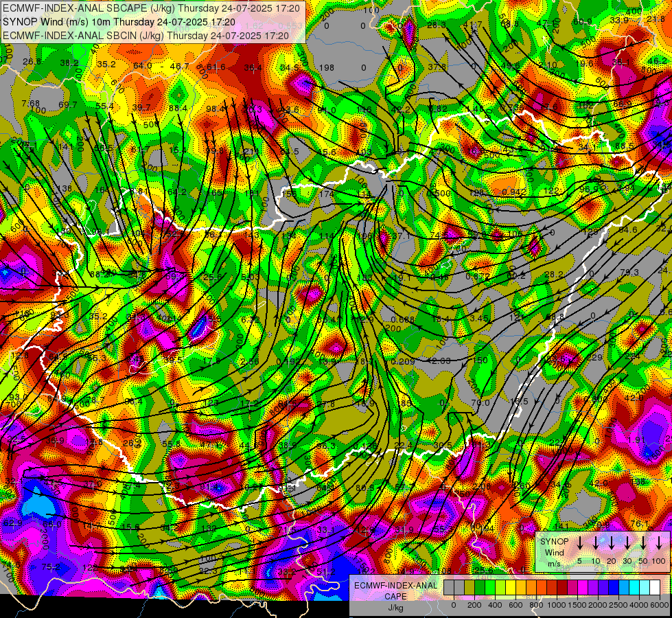672x618 pixels.
Task: Click the '28.2' station value on the map
Action: 554,275
